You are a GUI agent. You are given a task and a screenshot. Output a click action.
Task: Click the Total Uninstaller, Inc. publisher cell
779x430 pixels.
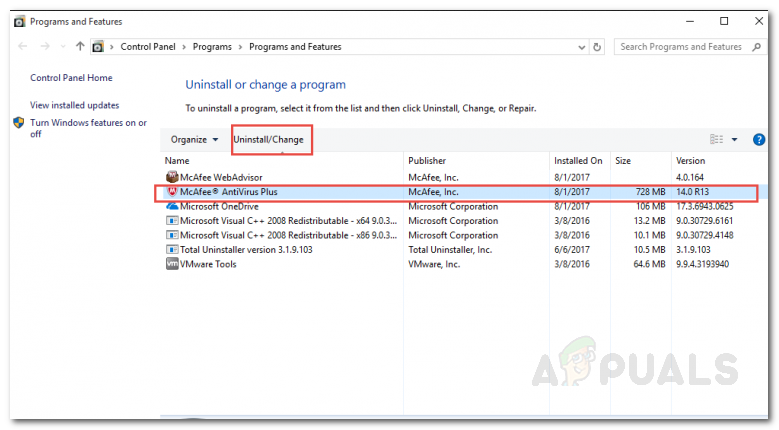click(450, 250)
